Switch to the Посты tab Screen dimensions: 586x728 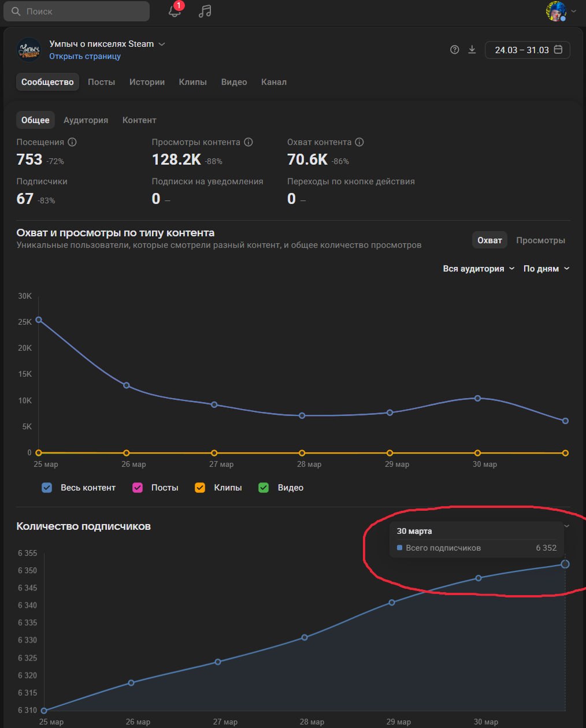click(101, 82)
